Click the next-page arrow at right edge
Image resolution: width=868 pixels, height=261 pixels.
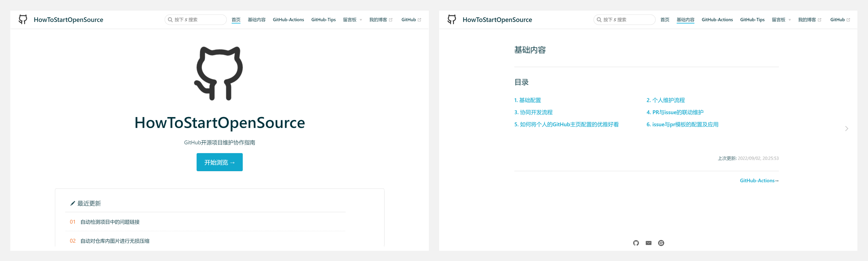847,129
